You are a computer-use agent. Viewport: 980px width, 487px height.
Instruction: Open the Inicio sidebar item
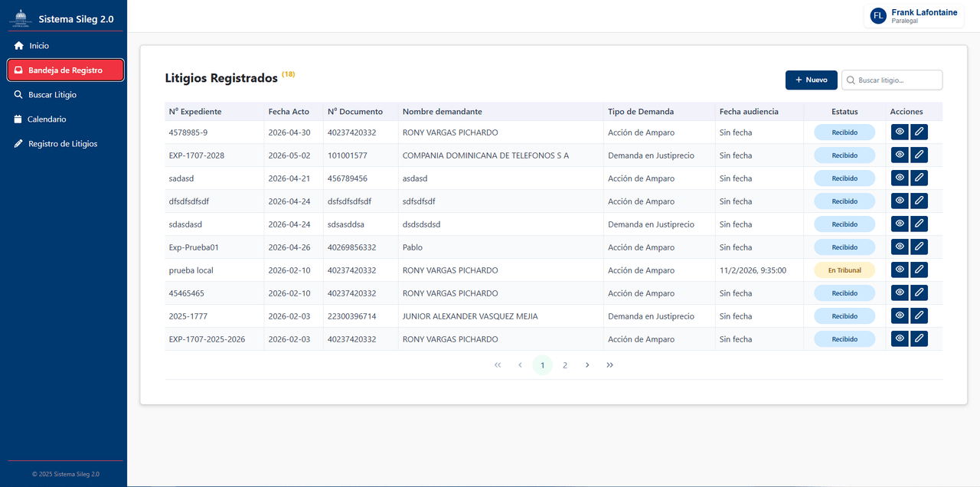(65, 46)
